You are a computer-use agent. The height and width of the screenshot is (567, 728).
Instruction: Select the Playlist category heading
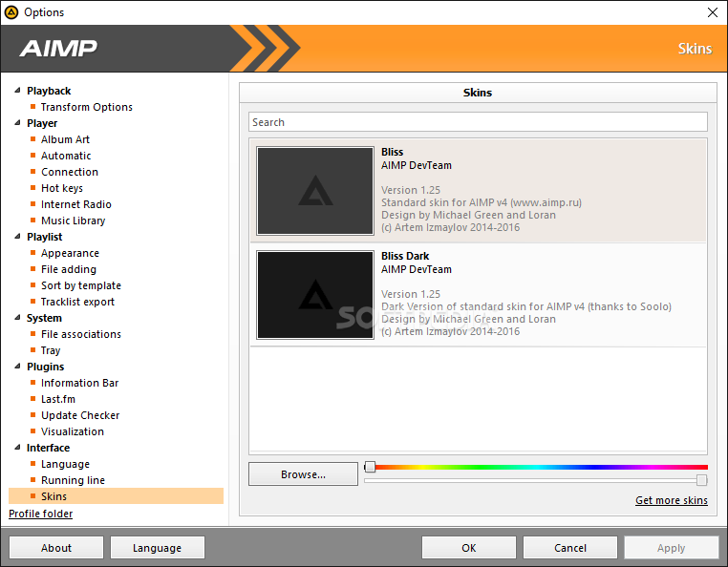coord(45,237)
